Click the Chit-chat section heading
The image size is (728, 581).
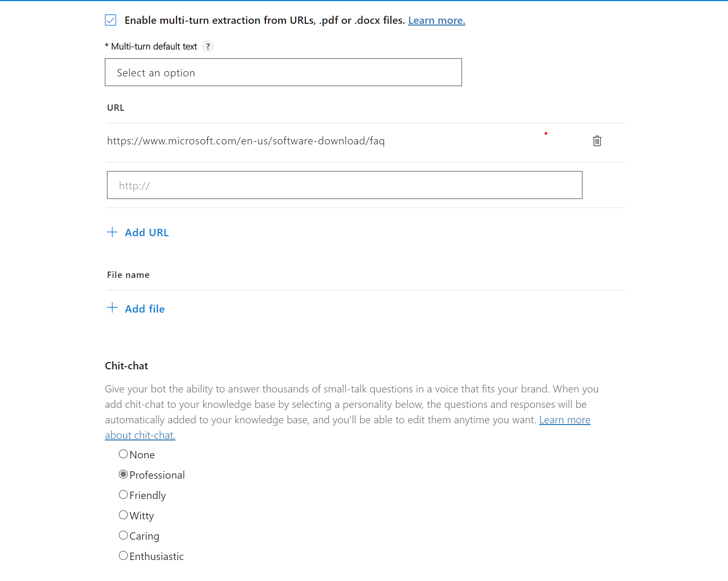126,366
